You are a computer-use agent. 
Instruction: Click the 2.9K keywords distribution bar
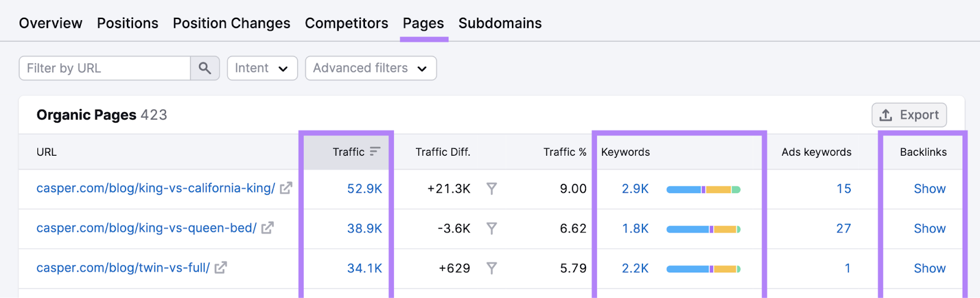tap(704, 189)
